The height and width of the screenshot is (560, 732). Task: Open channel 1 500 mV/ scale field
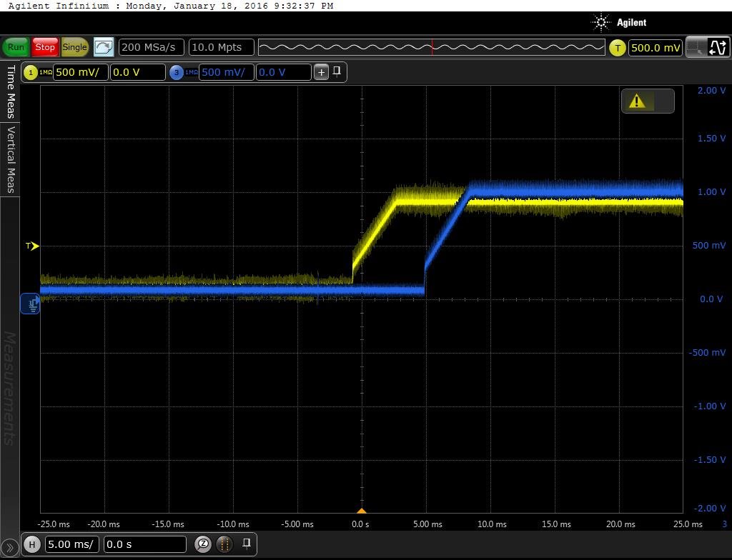point(80,72)
